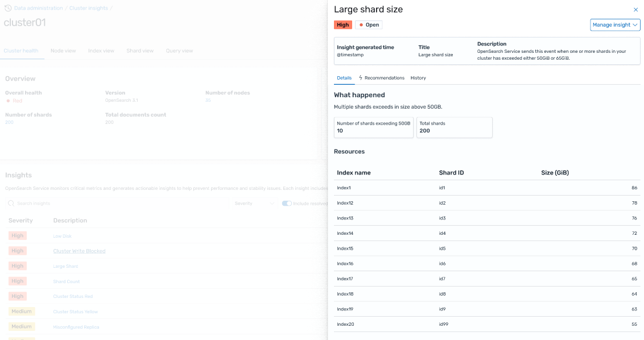Go to the Shard view tab
The height and width of the screenshot is (340, 644).
pyautogui.click(x=140, y=51)
